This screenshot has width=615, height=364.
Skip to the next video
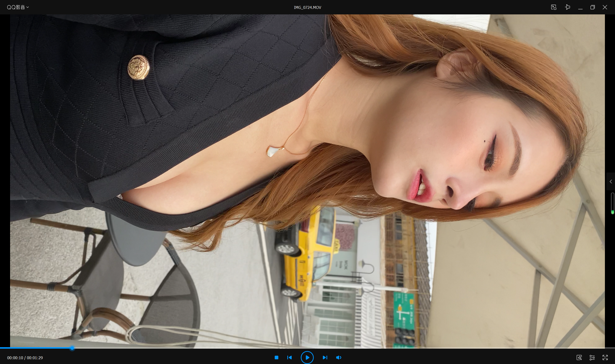(x=325, y=357)
